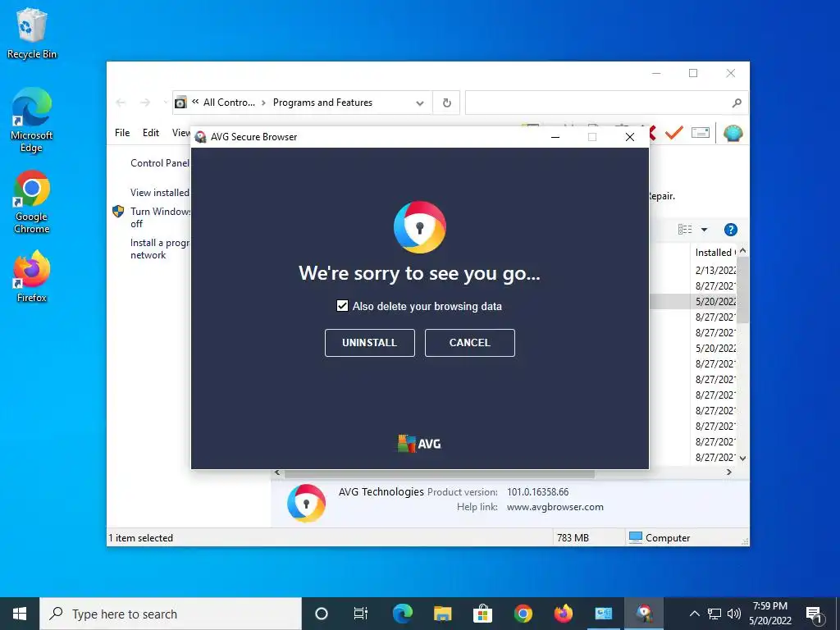Image resolution: width=840 pixels, height=630 pixels.
Task: Click Programs and Features breadcrumb
Action: point(322,103)
